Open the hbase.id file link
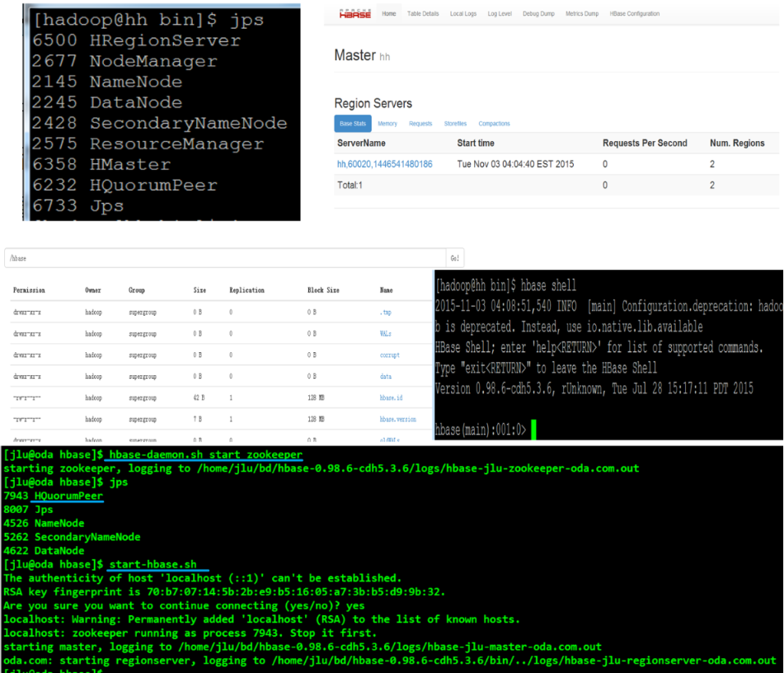Screen dimensions: 784x673 point(391,398)
